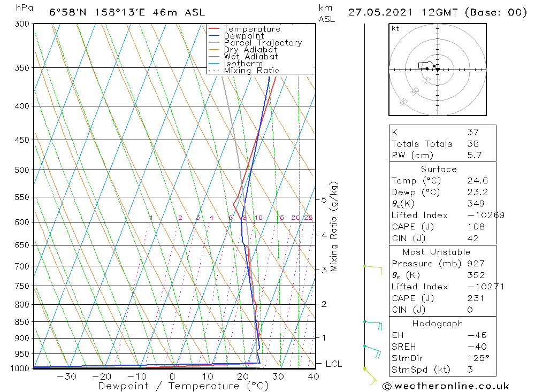Click the 'Dewpoint / Temperature (°C)' axis title
The image size is (535, 392).
click(184, 387)
